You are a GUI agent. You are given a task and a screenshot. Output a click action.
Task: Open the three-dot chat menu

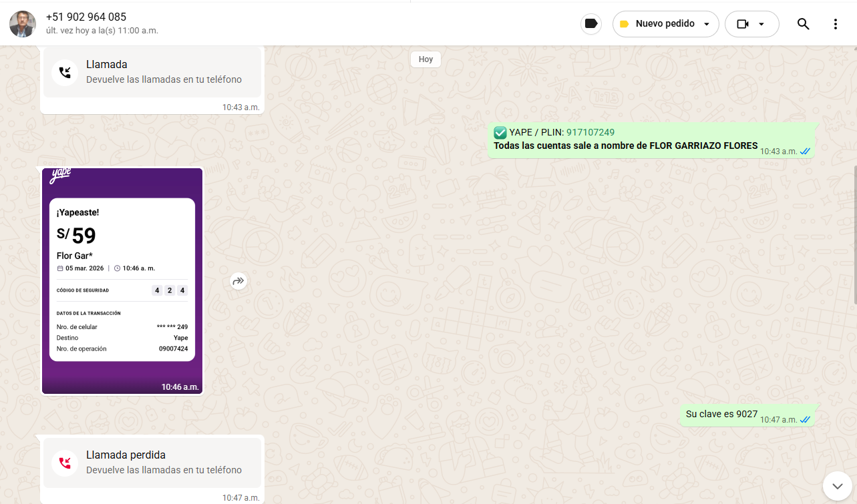(835, 24)
